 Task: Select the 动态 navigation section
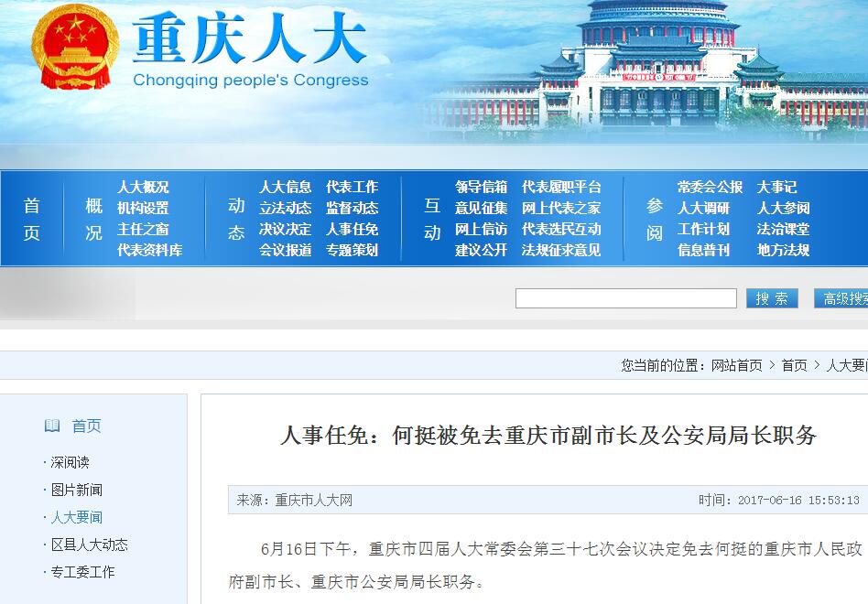tap(236, 219)
